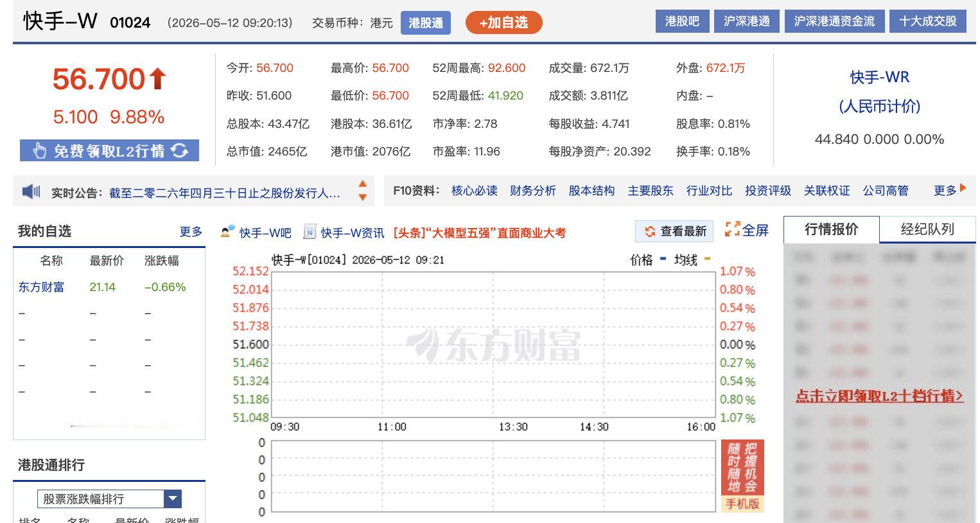Image resolution: width=980 pixels, height=523 pixels.
Task: Open the 核心必读 F10 link
Action: tap(474, 191)
